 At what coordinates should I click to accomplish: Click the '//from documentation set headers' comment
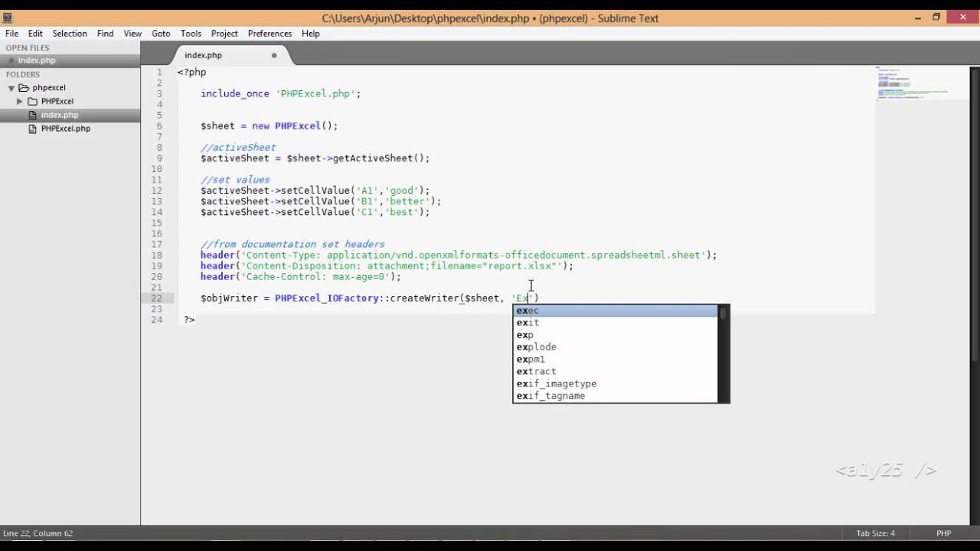click(x=292, y=244)
